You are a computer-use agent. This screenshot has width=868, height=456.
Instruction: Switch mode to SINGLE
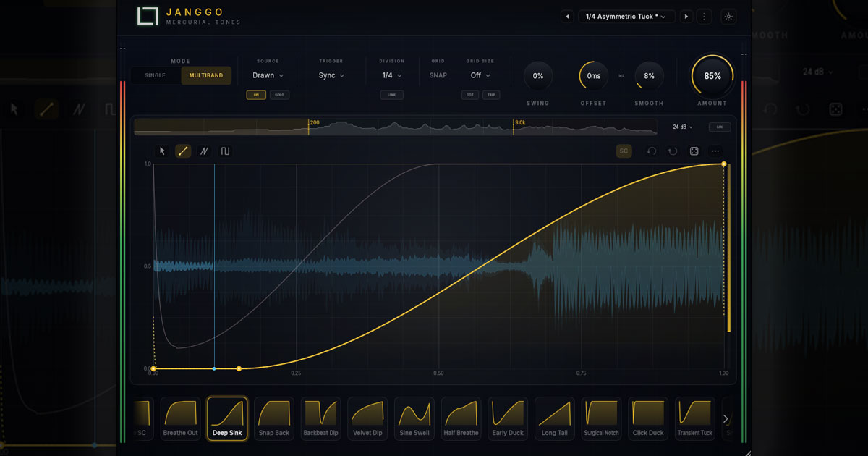point(156,75)
